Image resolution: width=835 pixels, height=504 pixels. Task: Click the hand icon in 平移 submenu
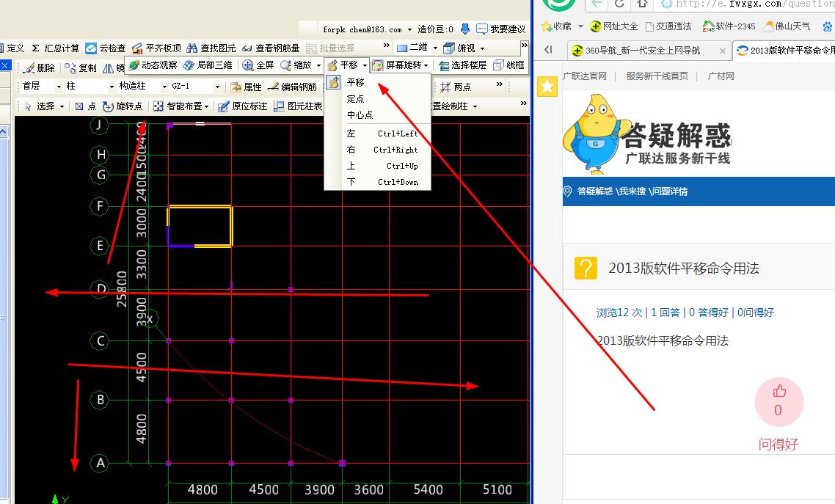pos(333,82)
